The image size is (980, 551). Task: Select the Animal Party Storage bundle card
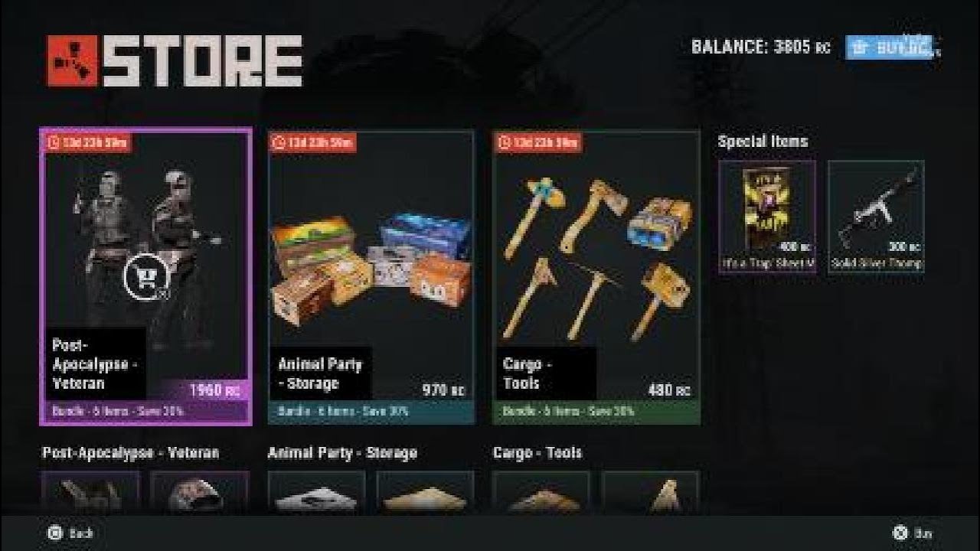371,277
